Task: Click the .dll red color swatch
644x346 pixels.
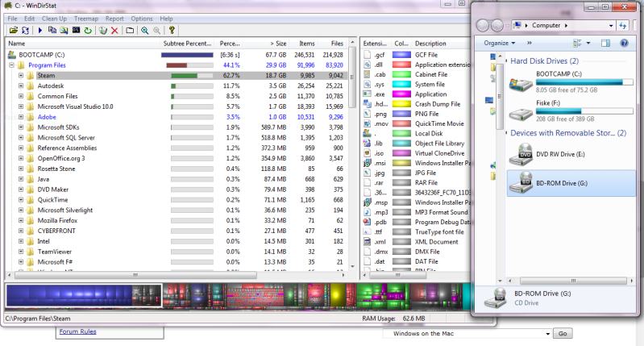Action: 401,65
